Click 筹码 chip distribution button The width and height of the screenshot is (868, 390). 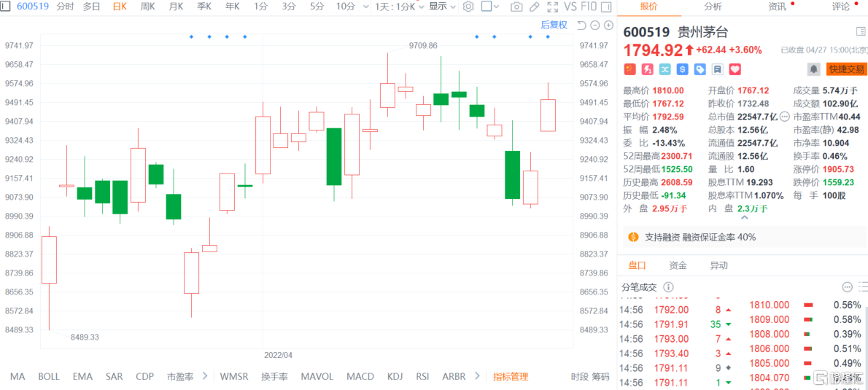pos(600,376)
